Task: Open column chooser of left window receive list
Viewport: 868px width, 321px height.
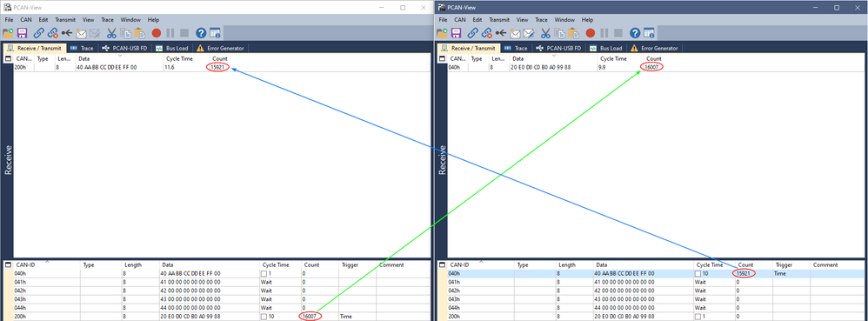Action: 8,58
